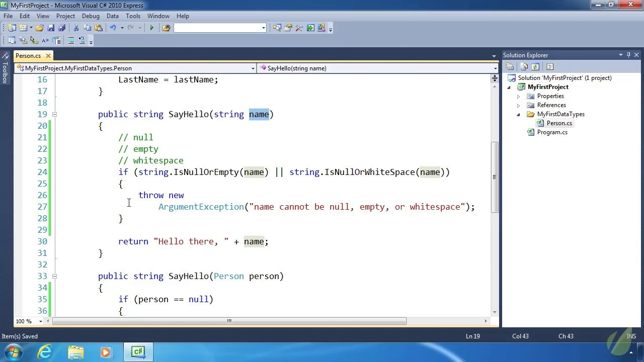Collapse the SayHello(Person person) method outline

[54, 276]
